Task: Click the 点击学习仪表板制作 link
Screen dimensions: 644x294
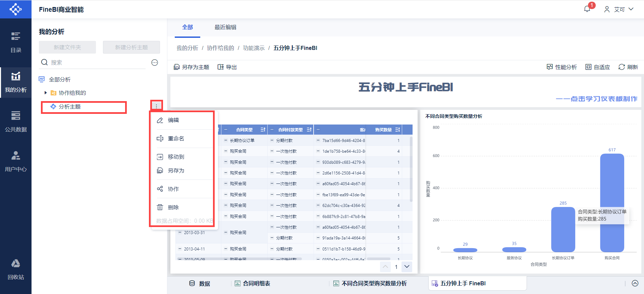Action: click(x=597, y=99)
